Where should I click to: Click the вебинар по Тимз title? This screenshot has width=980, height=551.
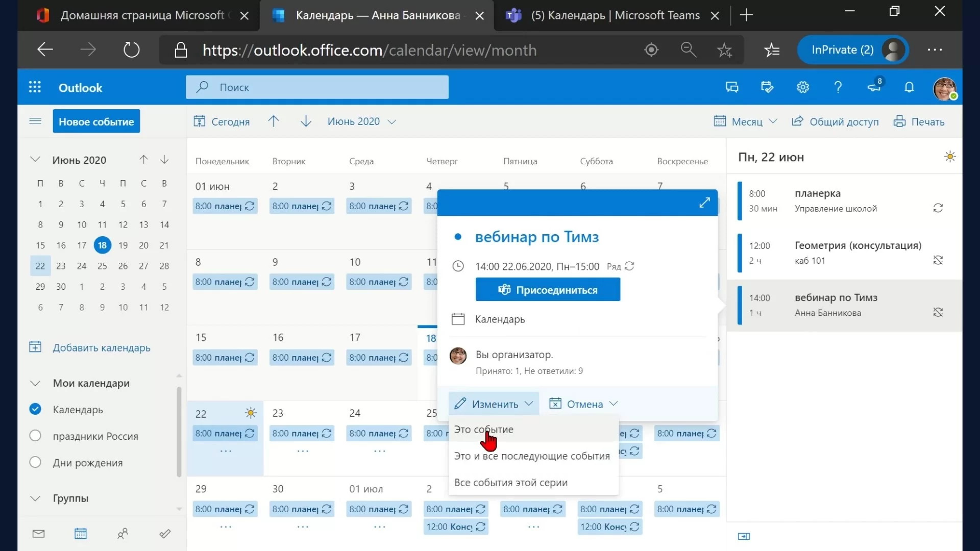click(x=536, y=237)
